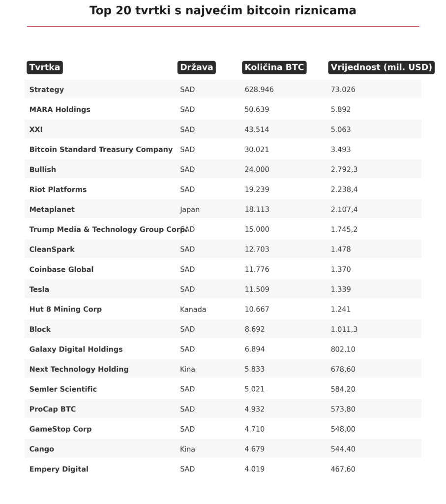Image resolution: width=446 pixels, height=504 pixels.
Task: Click the Vrijednost (mil. USD) header
Action: pyautogui.click(x=381, y=67)
